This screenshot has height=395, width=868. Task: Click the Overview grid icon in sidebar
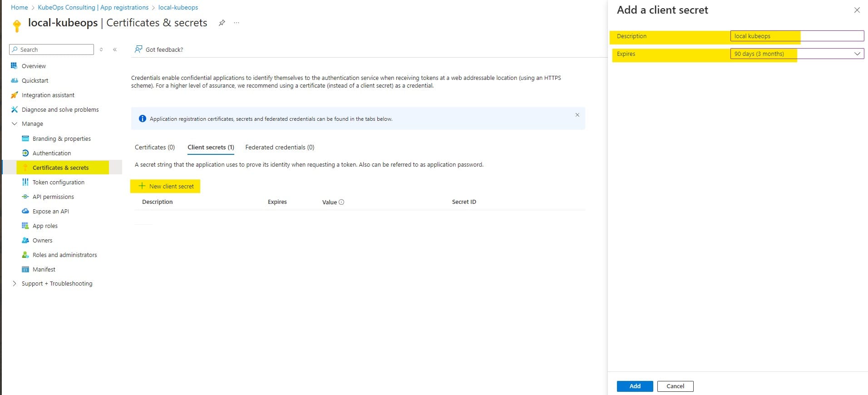tap(14, 66)
